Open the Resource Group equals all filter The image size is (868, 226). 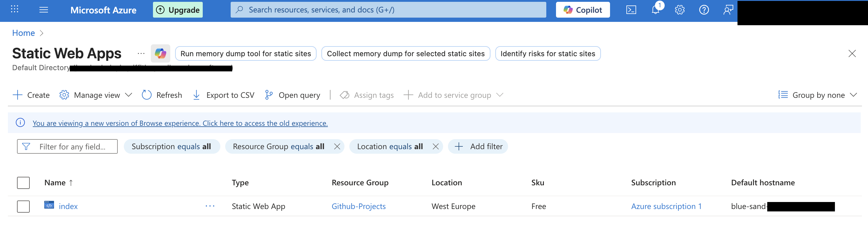click(279, 147)
